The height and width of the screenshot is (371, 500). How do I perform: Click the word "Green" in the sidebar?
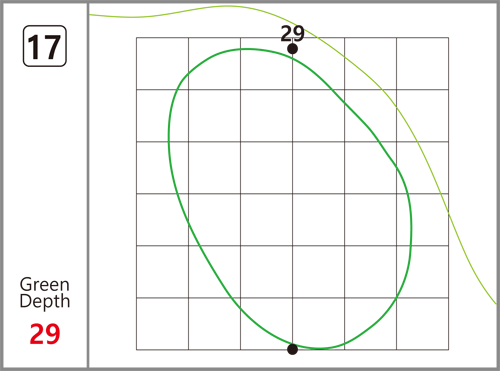(x=45, y=285)
